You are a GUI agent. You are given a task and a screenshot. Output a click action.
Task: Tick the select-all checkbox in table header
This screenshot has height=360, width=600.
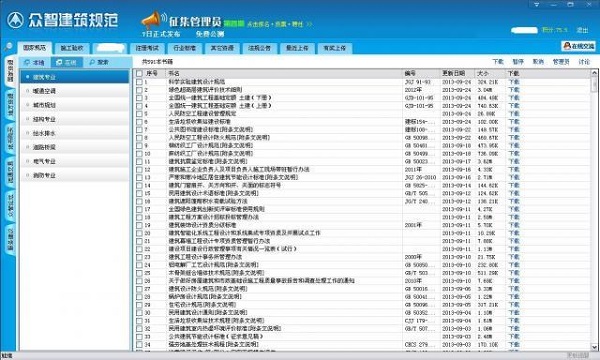139,73
